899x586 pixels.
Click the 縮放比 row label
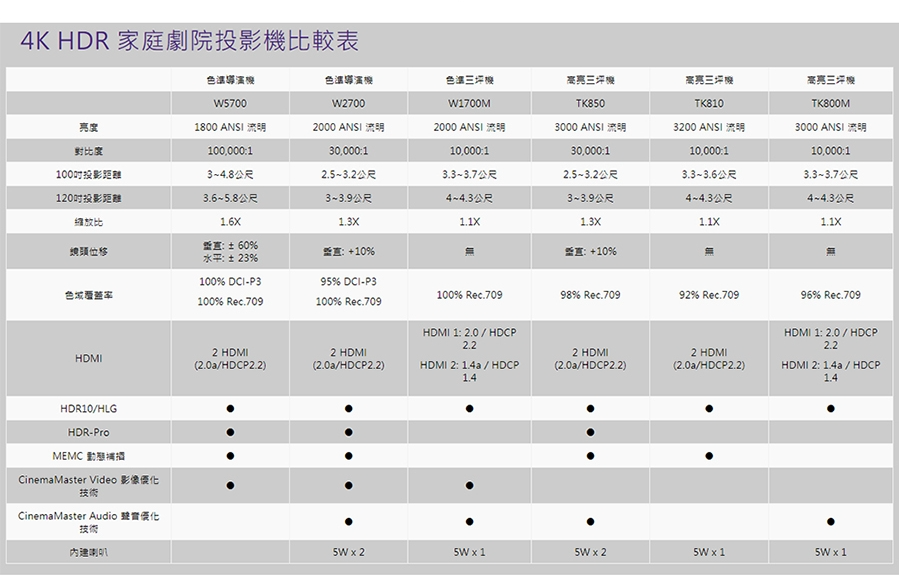[88, 222]
